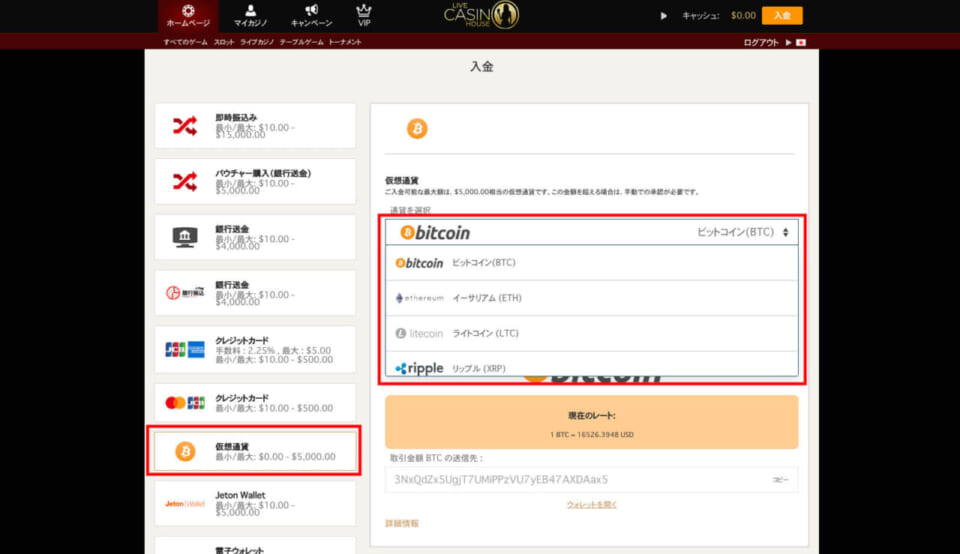Image resolution: width=960 pixels, height=554 pixels.
Task: Select クレジットカード JCB Amex option
Action: click(x=255, y=350)
